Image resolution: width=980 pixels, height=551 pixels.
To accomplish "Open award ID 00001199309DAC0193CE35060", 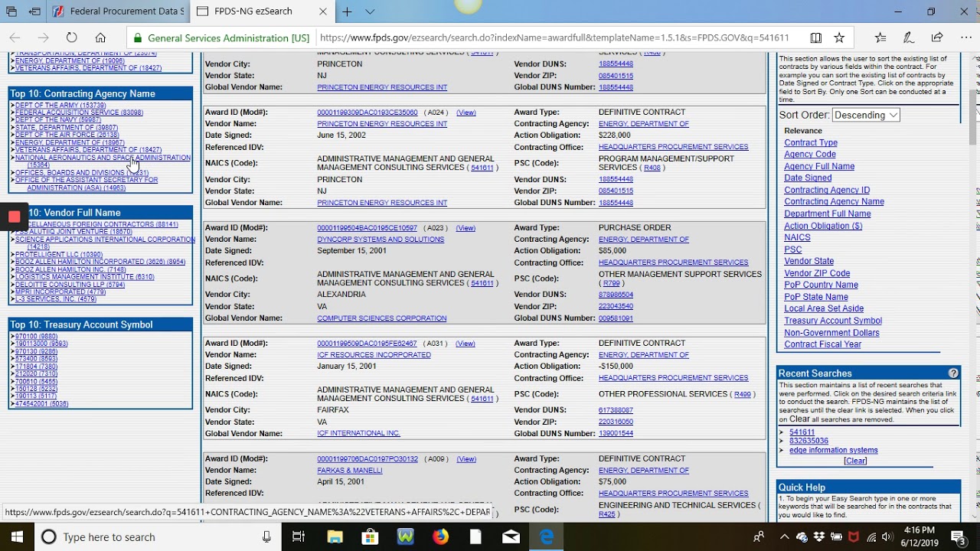I will [x=367, y=112].
